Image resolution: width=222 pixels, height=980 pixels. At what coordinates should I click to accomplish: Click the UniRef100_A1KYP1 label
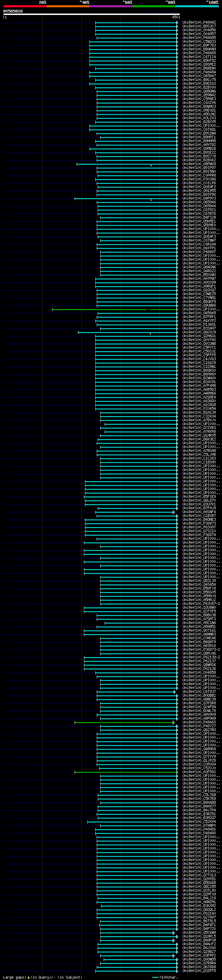(199, 248)
